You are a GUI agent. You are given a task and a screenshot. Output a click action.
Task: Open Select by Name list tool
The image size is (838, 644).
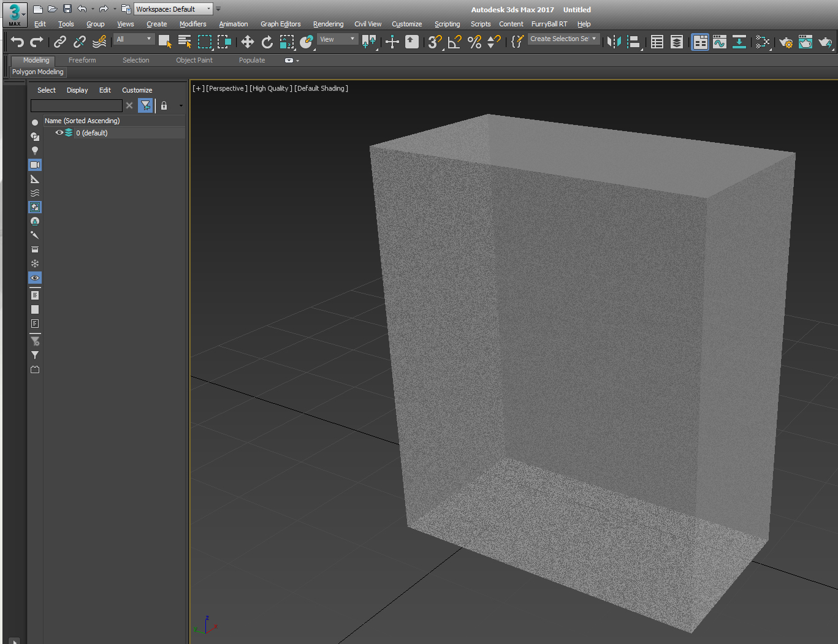click(x=185, y=42)
